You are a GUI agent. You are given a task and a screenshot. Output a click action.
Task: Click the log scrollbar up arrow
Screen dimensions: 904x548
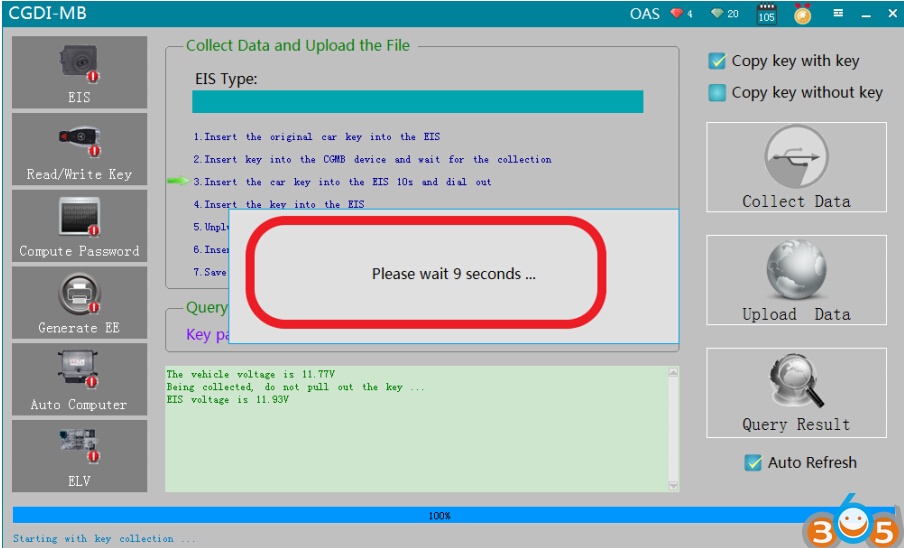pyautogui.click(x=673, y=372)
